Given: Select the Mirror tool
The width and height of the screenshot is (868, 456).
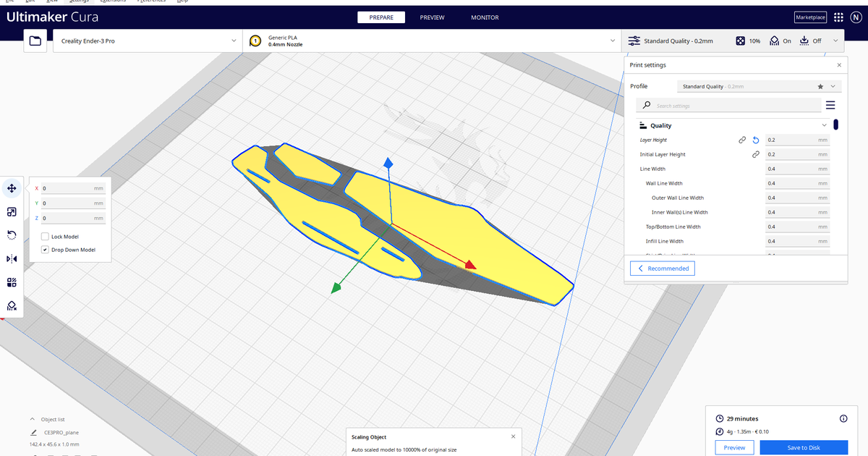Looking at the screenshot, I should click(x=12, y=258).
